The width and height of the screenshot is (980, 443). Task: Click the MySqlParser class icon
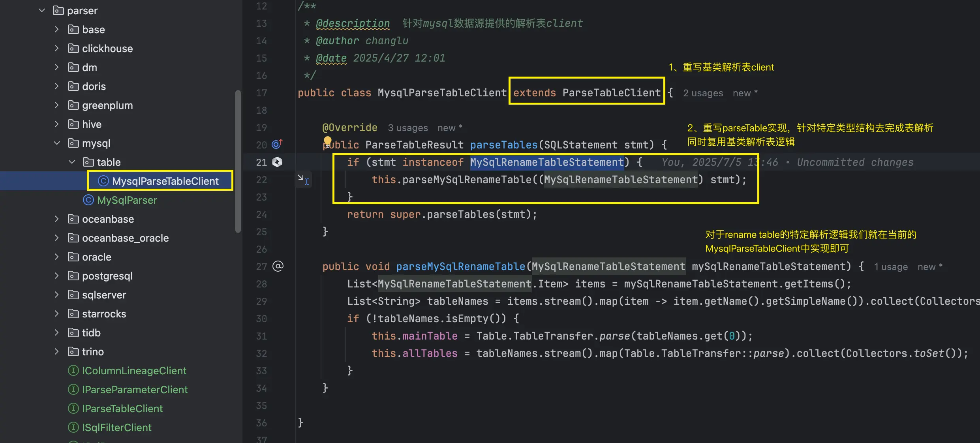88,200
